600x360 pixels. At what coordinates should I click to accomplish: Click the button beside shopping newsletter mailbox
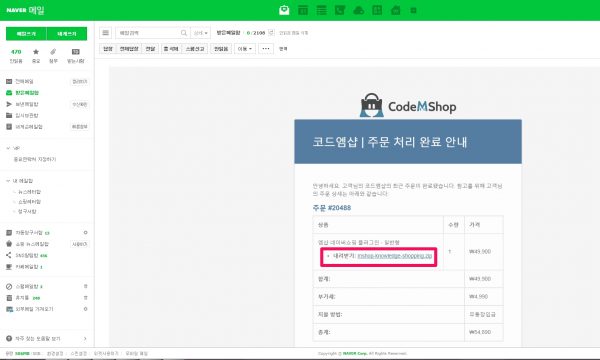pos(80,244)
